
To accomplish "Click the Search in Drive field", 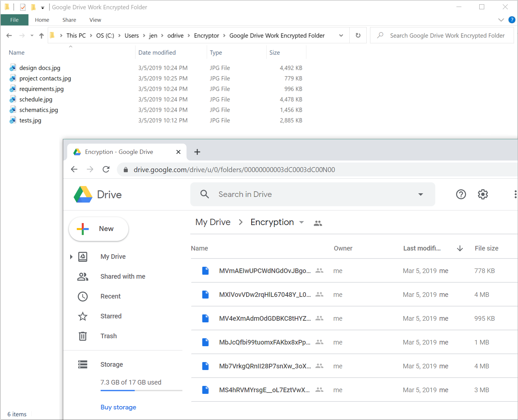I will pos(313,194).
